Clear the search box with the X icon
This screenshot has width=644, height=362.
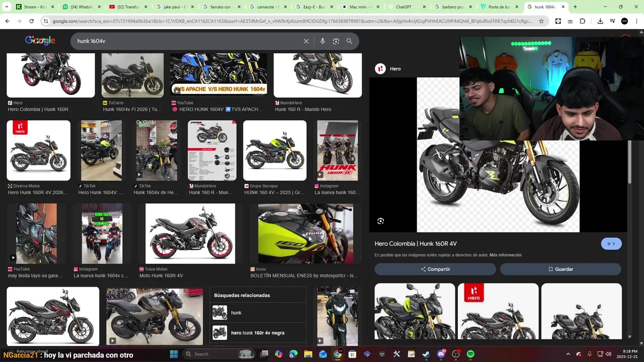(306, 41)
